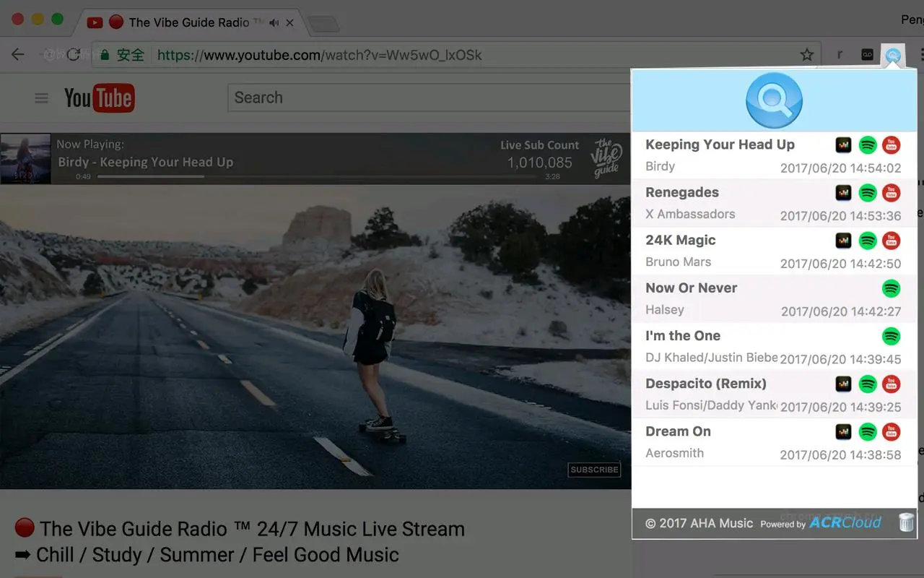
Task: Click the AHA Music search magnifier icon
Action: pyautogui.click(x=774, y=100)
